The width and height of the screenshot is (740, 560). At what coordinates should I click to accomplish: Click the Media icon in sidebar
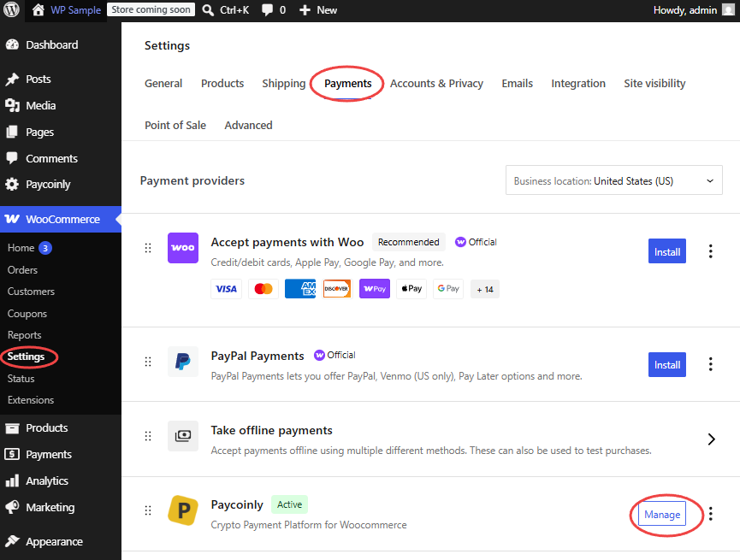point(12,105)
